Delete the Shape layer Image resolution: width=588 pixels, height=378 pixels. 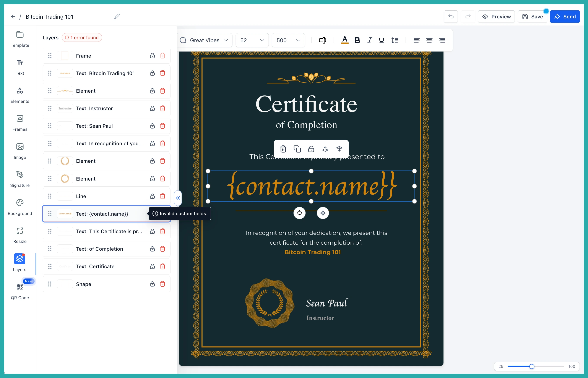click(x=162, y=284)
